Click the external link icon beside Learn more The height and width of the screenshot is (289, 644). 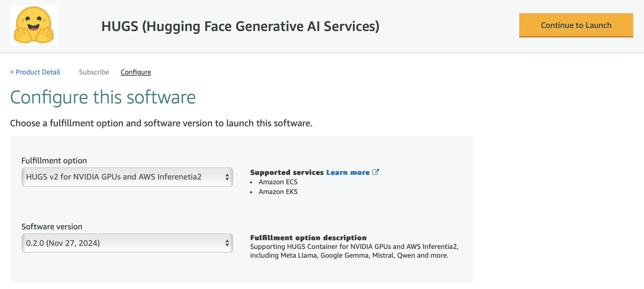pos(375,172)
